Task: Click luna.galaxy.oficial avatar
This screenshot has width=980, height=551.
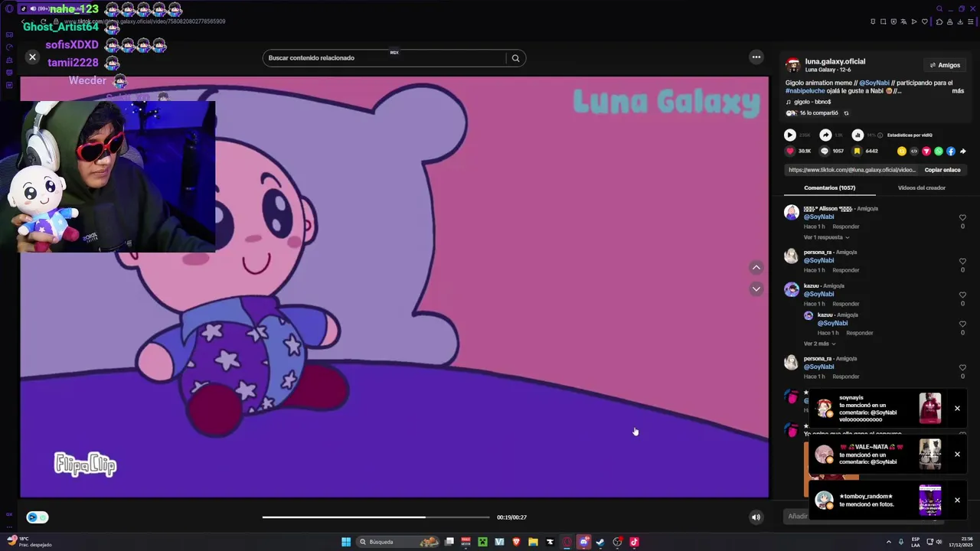Action: tap(793, 65)
